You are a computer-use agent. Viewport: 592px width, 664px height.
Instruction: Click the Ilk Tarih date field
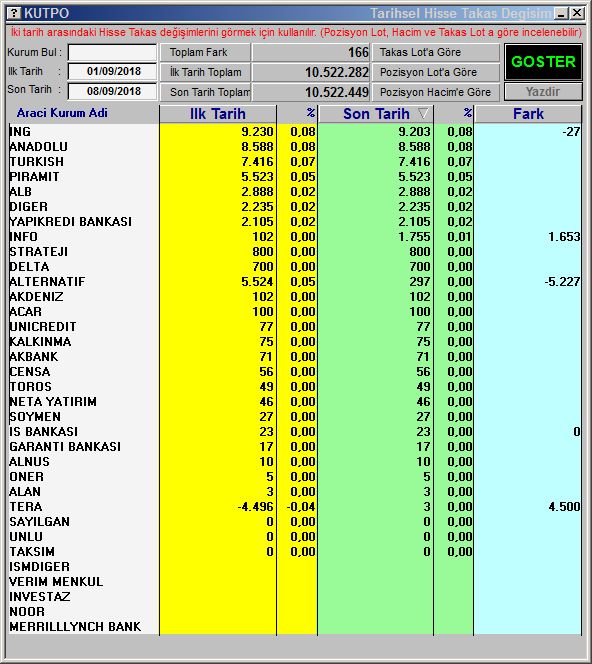(x=112, y=71)
